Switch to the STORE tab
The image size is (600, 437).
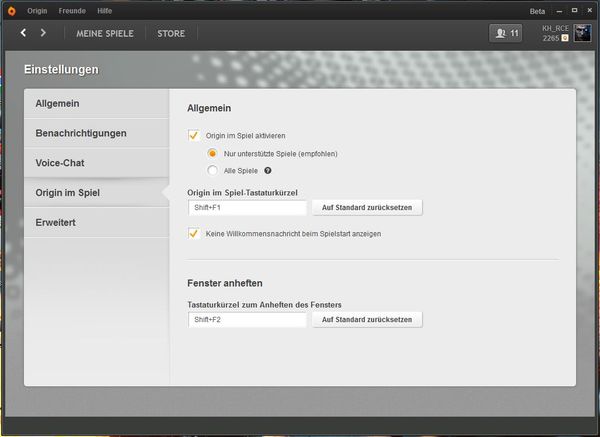click(171, 34)
